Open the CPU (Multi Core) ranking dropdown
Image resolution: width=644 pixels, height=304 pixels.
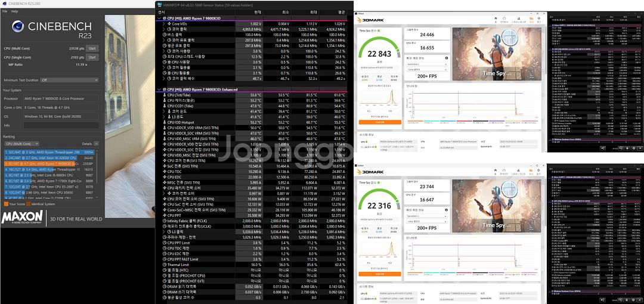coord(22,144)
